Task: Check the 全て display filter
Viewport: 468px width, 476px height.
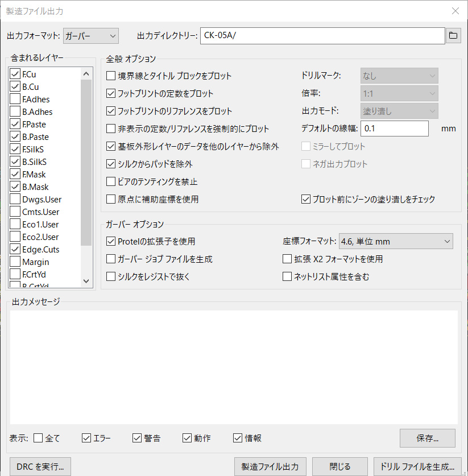Action: [38, 438]
